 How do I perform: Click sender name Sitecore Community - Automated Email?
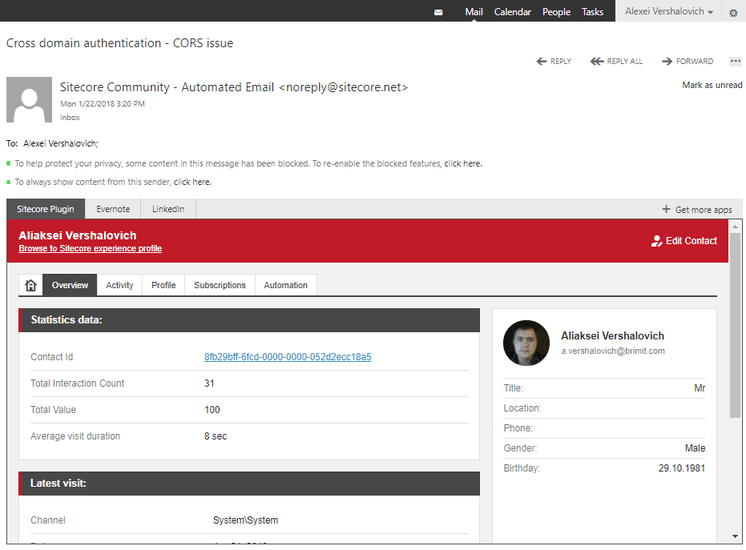coord(167,88)
